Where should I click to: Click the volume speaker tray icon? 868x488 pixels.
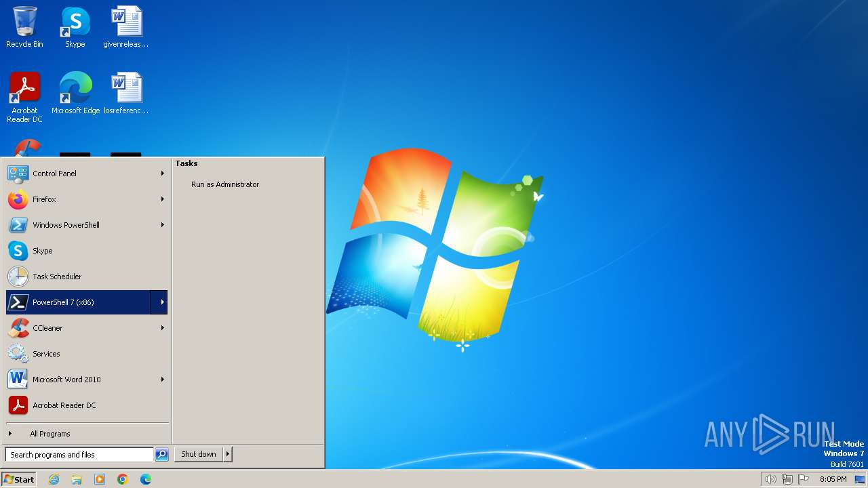click(770, 479)
